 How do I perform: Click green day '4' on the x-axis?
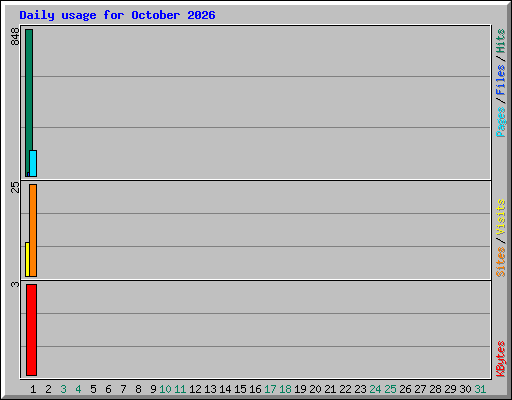pos(78,389)
